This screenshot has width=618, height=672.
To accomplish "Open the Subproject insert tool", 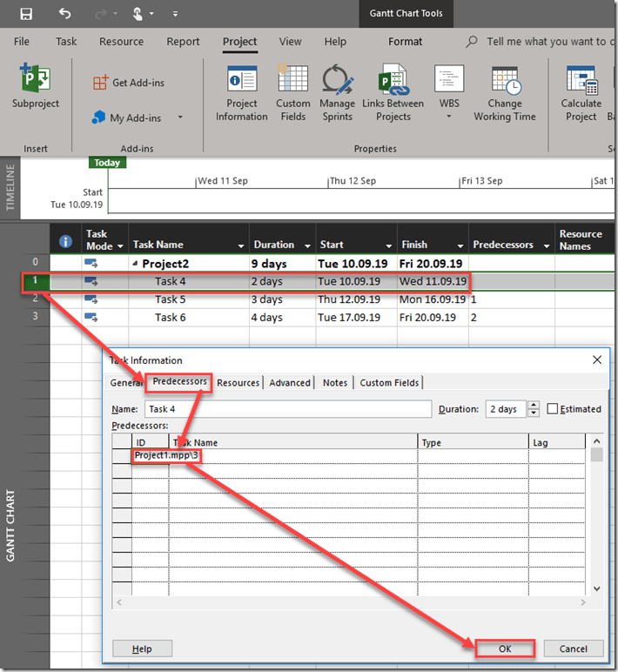I will [36, 88].
